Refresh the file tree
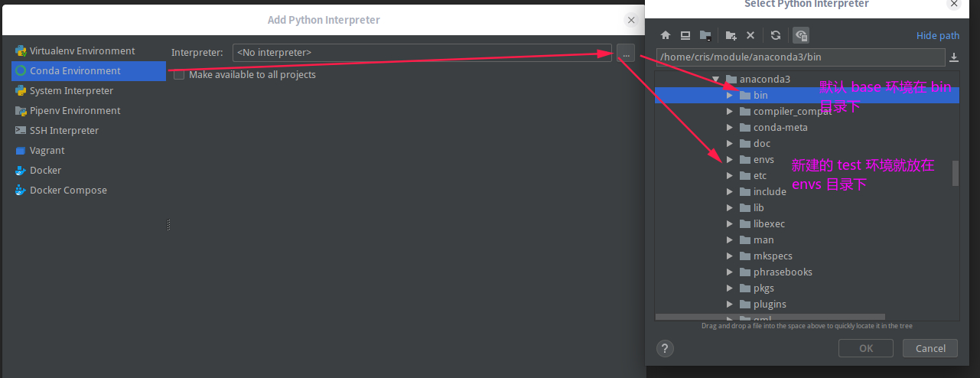Image resolution: width=980 pixels, height=378 pixels. (x=776, y=35)
